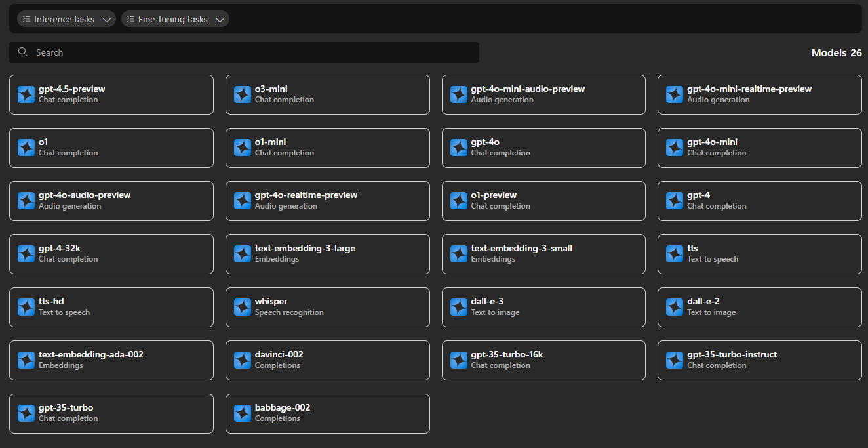Click the gpt-4.5-preview model icon
Image resolution: width=868 pixels, height=448 pixels.
tap(26, 94)
